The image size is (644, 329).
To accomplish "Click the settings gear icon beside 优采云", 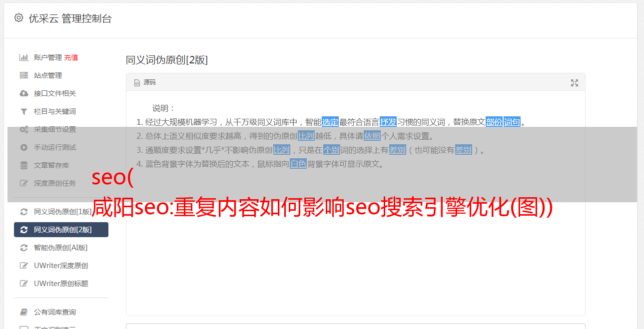I will [18, 18].
